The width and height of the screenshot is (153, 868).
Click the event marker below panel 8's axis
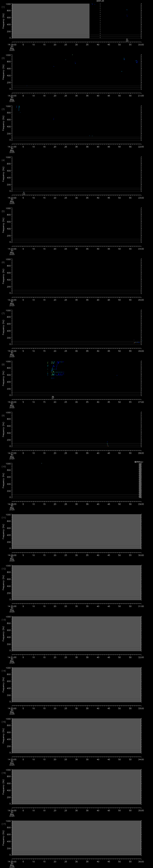pyautogui.click(x=53, y=397)
